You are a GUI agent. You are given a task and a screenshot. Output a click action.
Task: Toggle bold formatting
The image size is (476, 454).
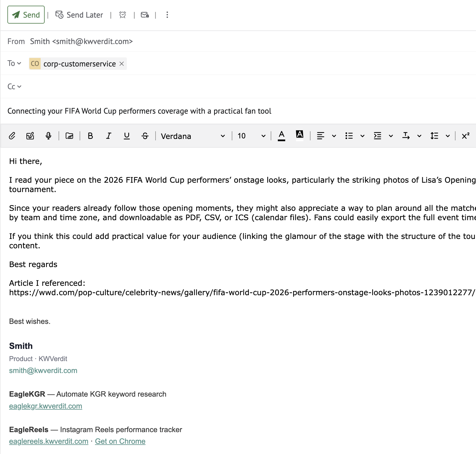(x=90, y=136)
